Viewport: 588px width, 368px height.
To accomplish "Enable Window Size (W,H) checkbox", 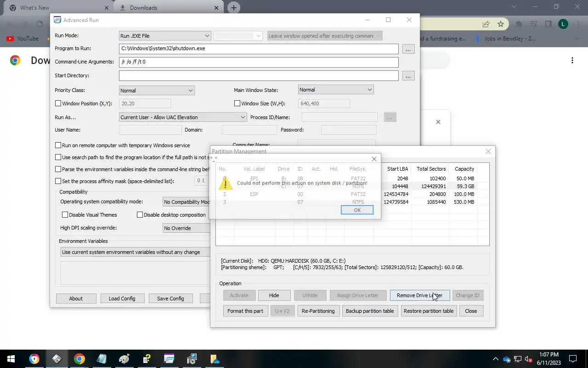I will pos(237,103).
